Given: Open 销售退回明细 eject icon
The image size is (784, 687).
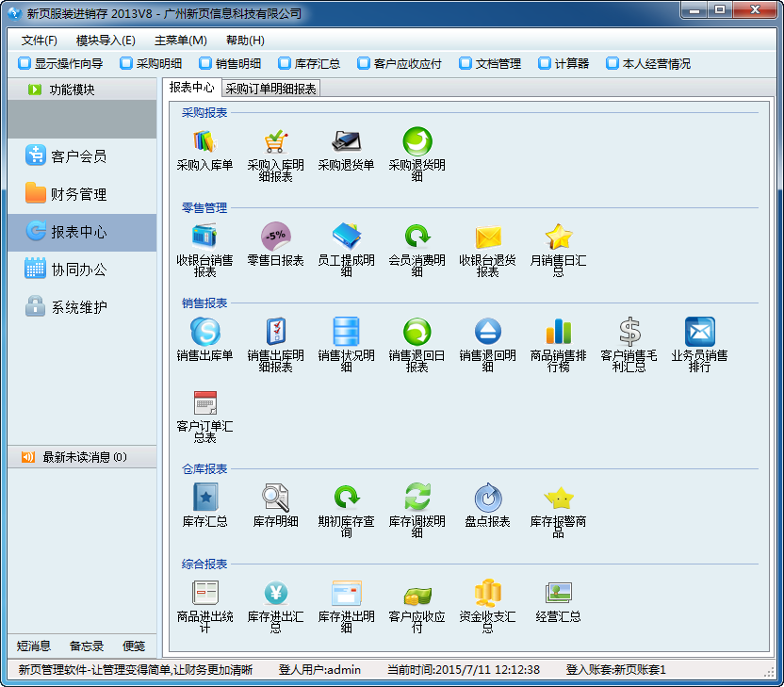Looking at the screenshot, I should click(x=487, y=332).
